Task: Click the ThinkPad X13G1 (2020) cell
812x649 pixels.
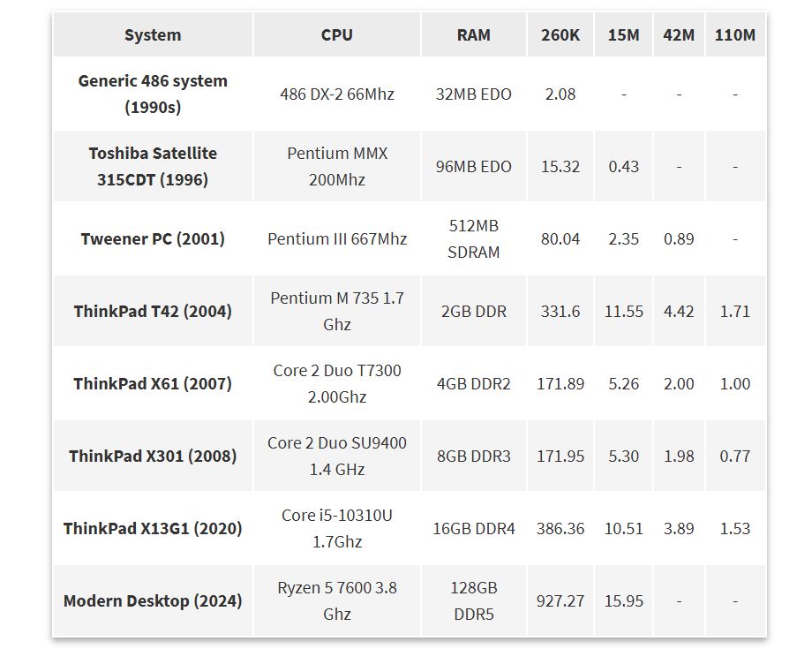Action: tap(153, 528)
